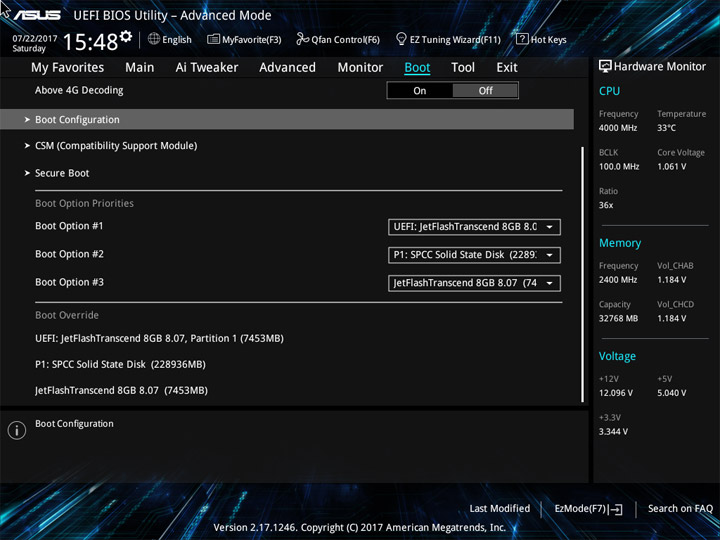Click the +12V voltage value 12.096 V
Screen dimensions: 720x540
(x=616, y=393)
